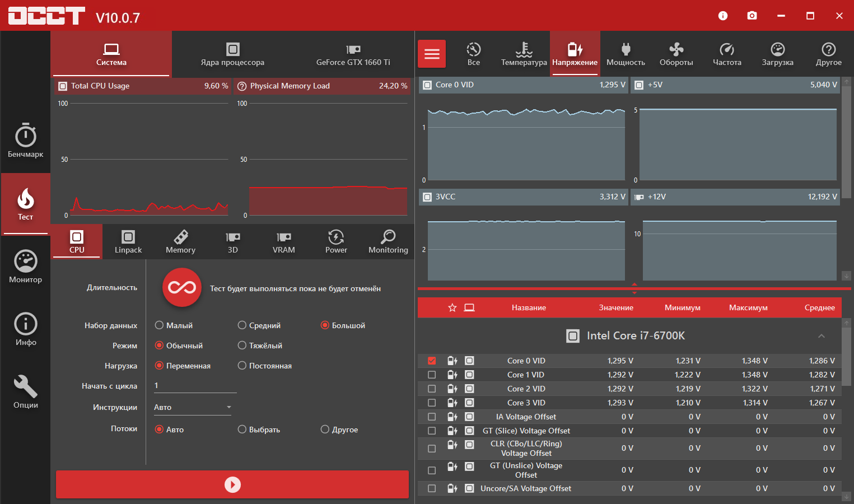Filter sensors by Обороты fan icon
This screenshot has height=504, width=854.
pyautogui.click(x=676, y=54)
